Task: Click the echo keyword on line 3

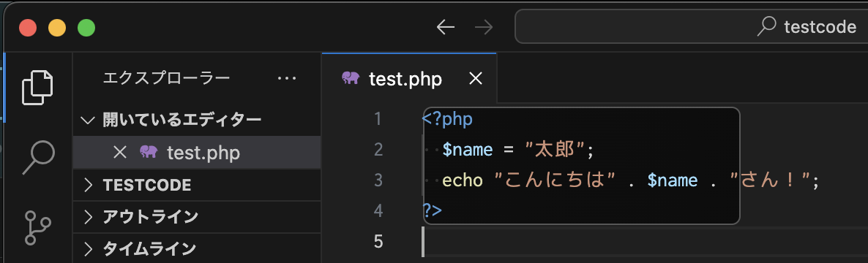Action: (463, 180)
